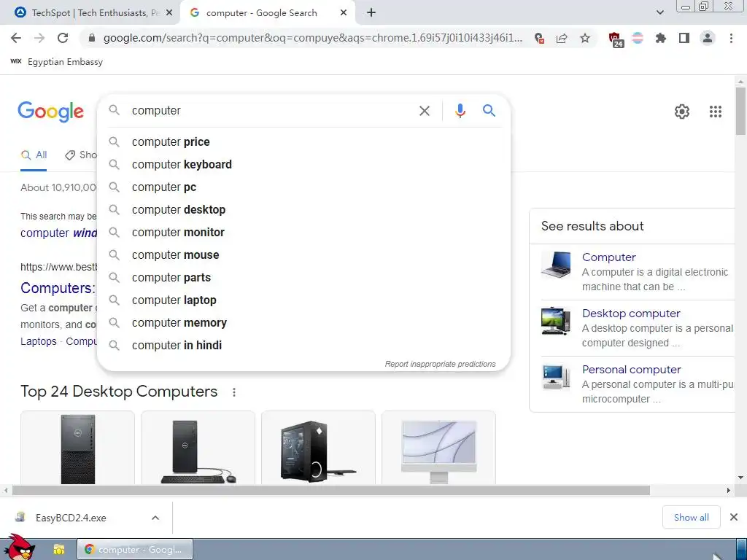
Task: Click the Google logo
Action: coord(50,112)
